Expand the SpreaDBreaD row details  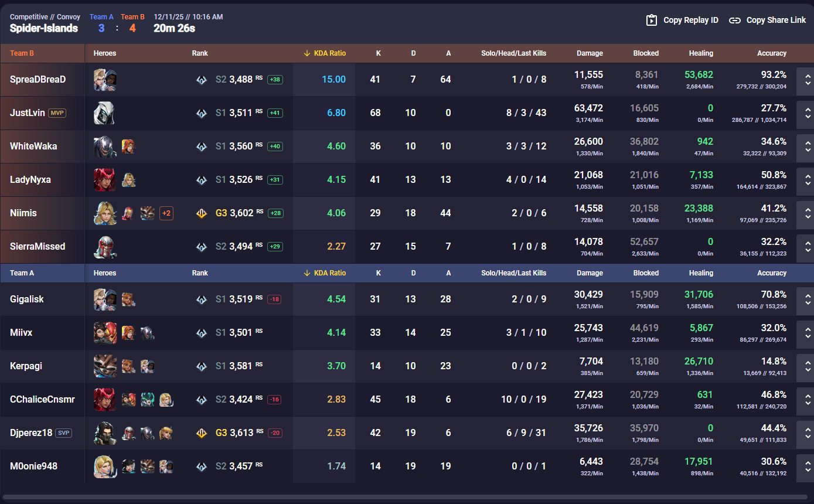[808, 80]
